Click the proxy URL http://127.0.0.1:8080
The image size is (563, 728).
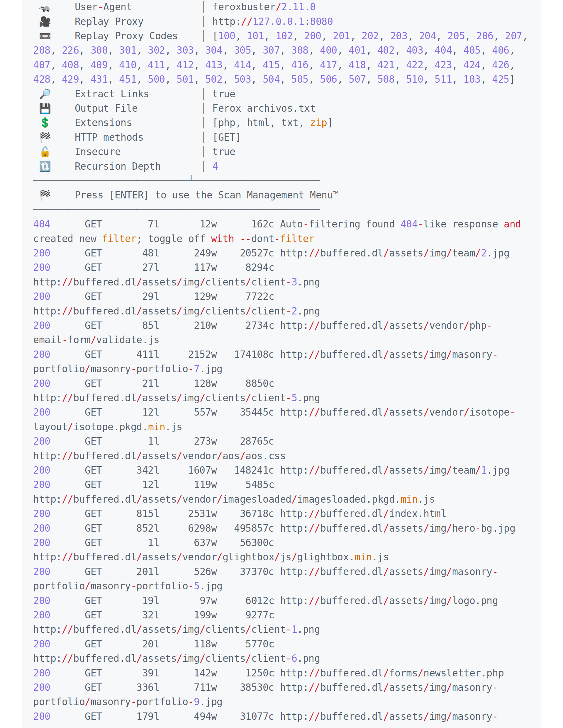coord(272,22)
